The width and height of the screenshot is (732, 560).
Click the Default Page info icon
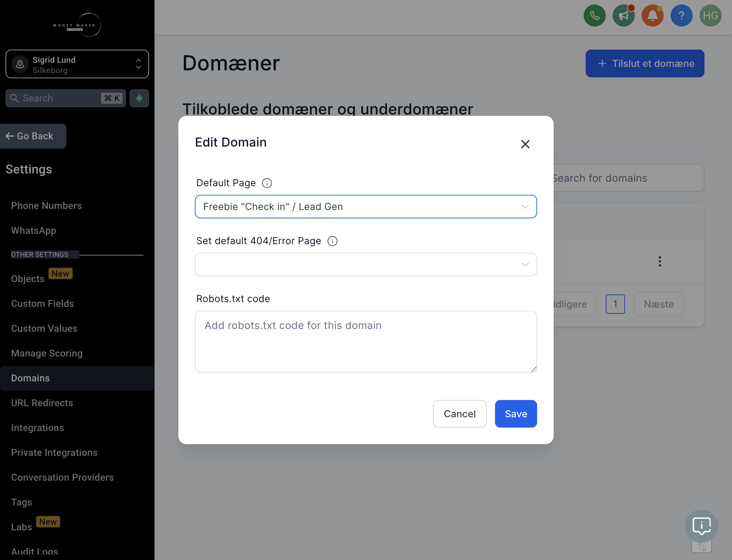[267, 183]
